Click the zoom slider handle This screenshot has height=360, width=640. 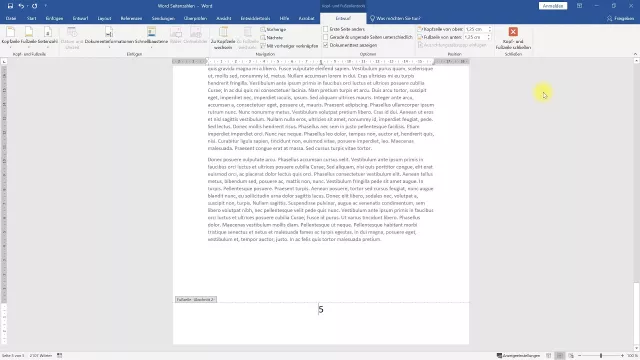point(601,356)
